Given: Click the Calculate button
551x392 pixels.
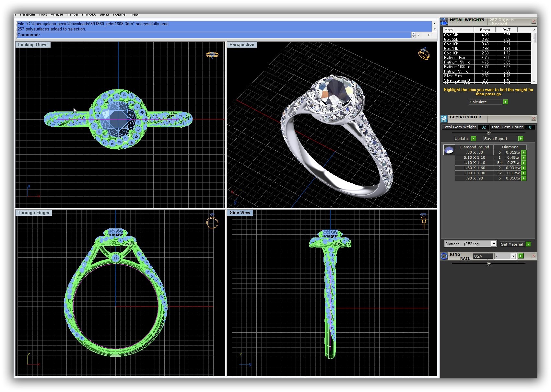Looking at the screenshot, I should click(x=485, y=102).
